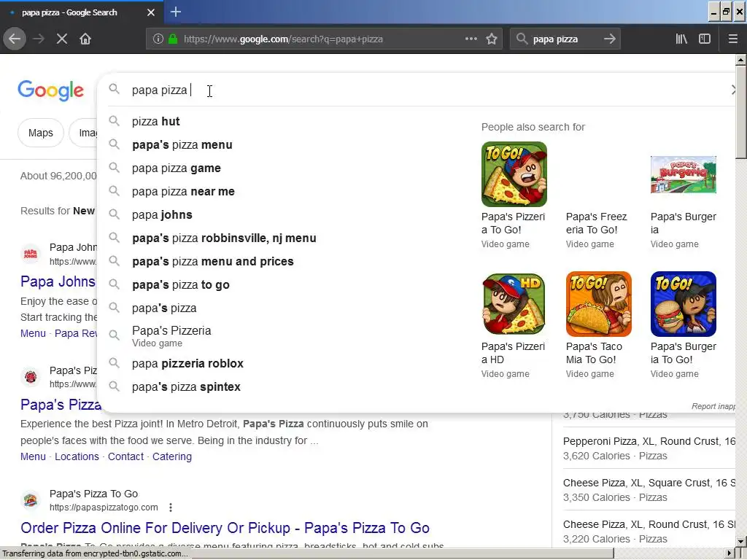The height and width of the screenshot is (560, 747).
Task: Click the green padlock security icon
Action: (173, 39)
